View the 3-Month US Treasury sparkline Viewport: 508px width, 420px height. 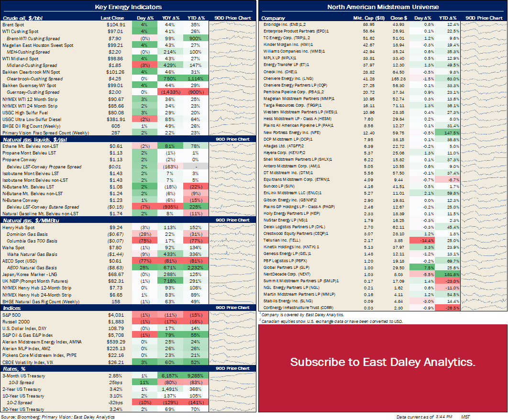(232, 376)
